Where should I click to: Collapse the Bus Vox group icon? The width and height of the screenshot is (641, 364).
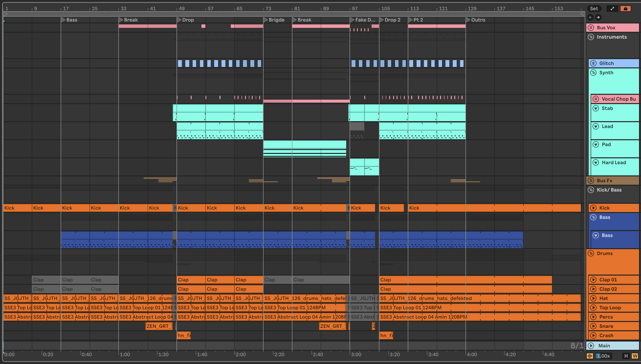pos(591,28)
